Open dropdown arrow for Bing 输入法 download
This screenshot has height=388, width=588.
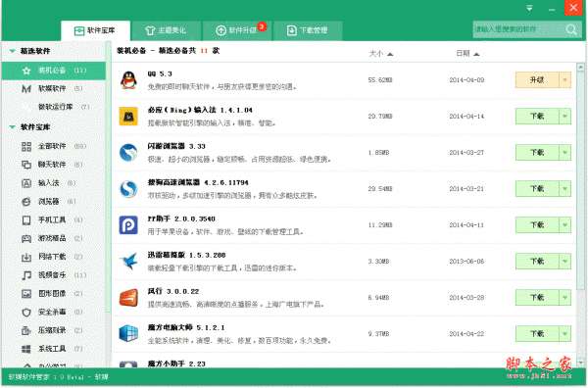565,117
